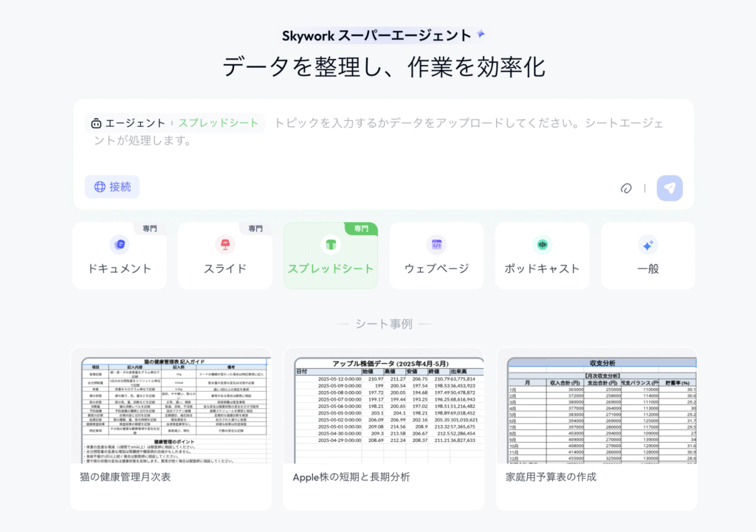Screen dimensions: 756x532
Task: Click the 一般 sparkle star icon
Action: [x=648, y=245]
